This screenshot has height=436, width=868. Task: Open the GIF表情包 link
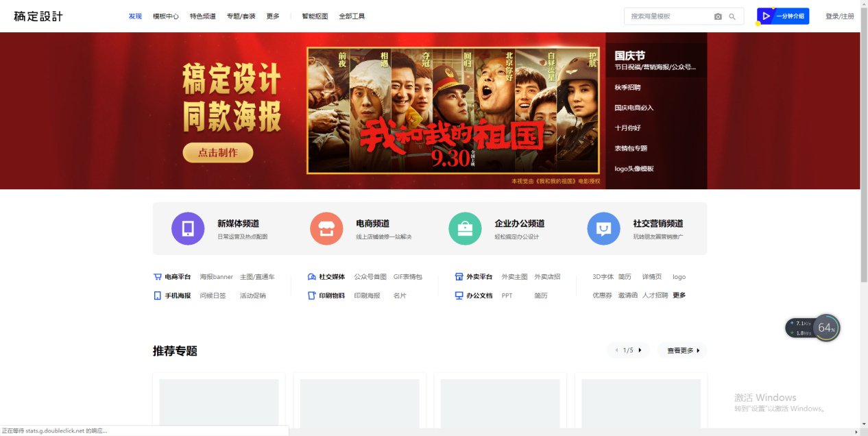408,277
